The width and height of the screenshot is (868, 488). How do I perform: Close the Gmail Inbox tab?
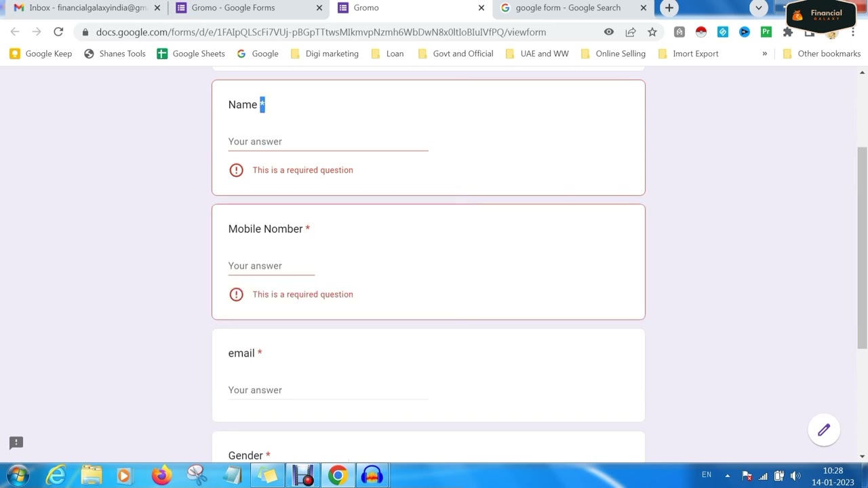click(x=157, y=8)
